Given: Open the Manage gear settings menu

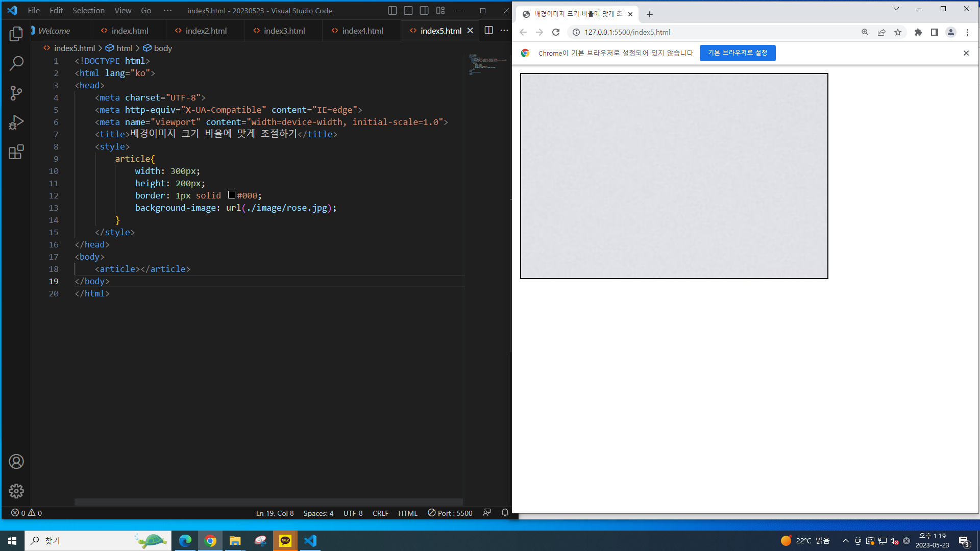Looking at the screenshot, I should pos(16,491).
